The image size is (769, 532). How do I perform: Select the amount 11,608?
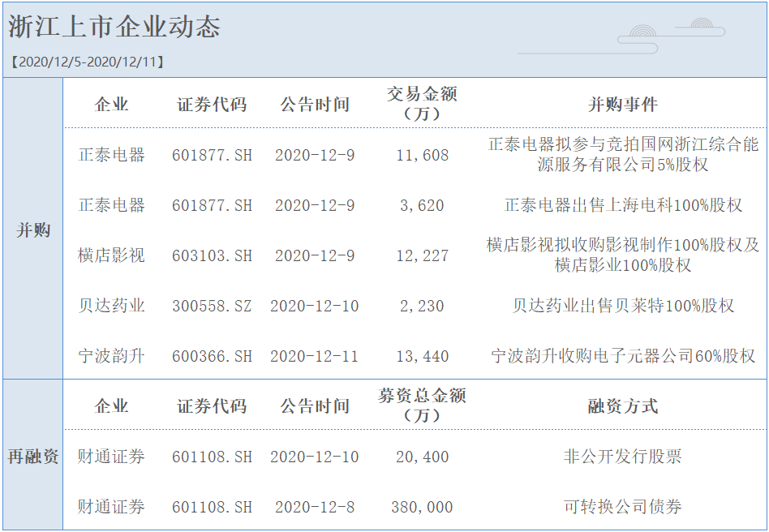click(x=423, y=155)
